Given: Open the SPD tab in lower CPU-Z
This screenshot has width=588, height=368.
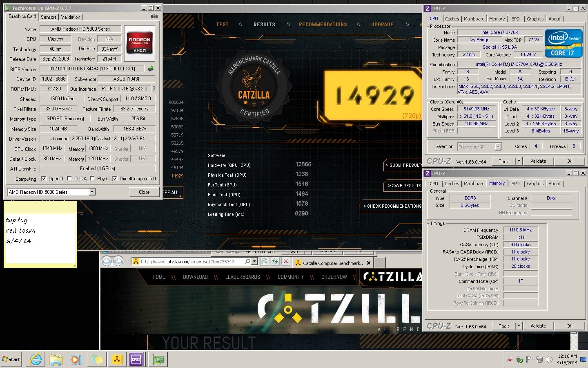Looking at the screenshot, I should coord(516,184).
